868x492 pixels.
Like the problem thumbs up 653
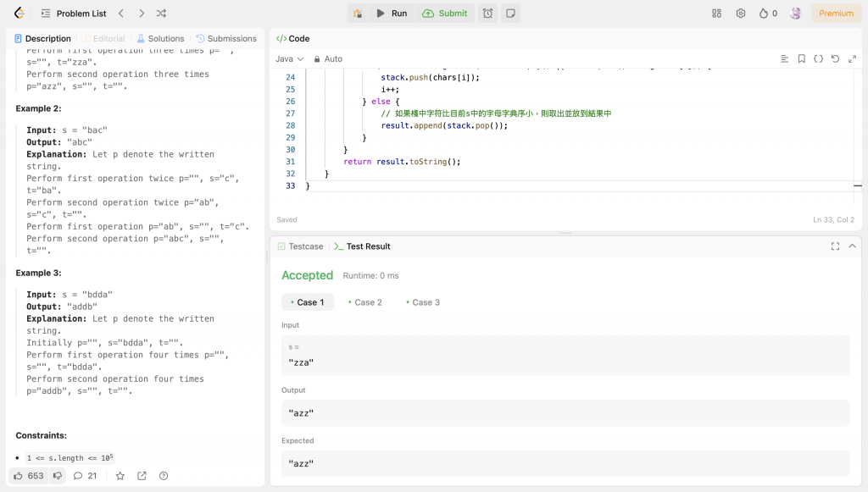tap(28, 476)
